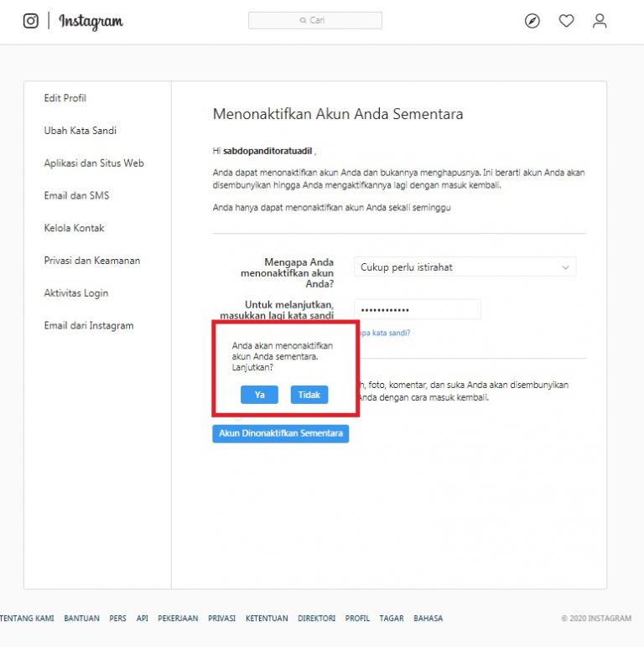Click the Instagram camera logo icon
Image resolution: width=644 pixels, height=647 pixels.
[x=31, y=21]
